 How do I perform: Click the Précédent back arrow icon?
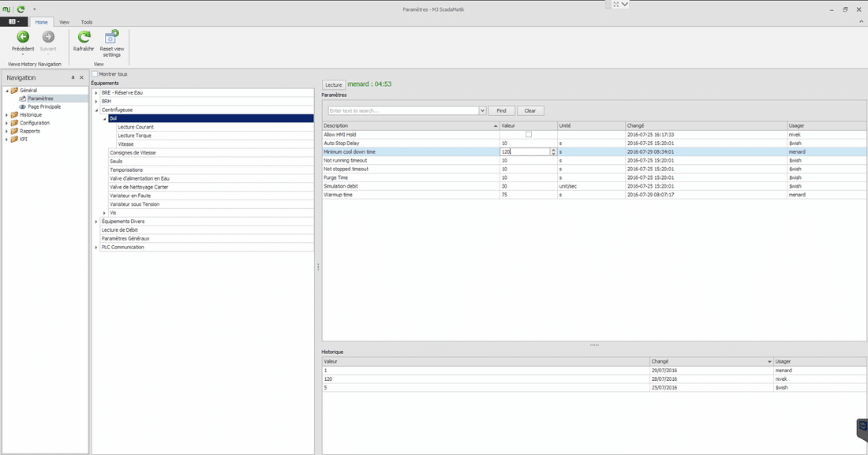23,37
